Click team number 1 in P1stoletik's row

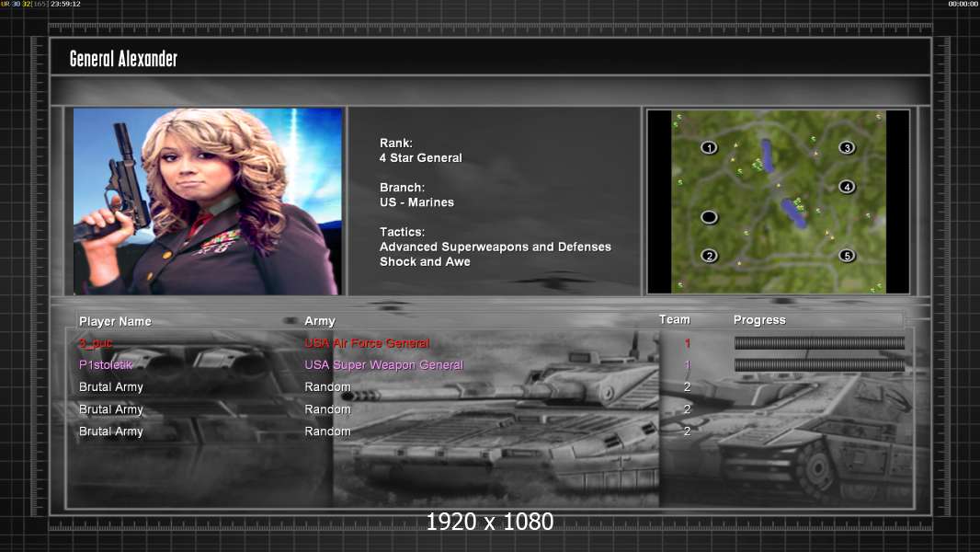[687, 365]
